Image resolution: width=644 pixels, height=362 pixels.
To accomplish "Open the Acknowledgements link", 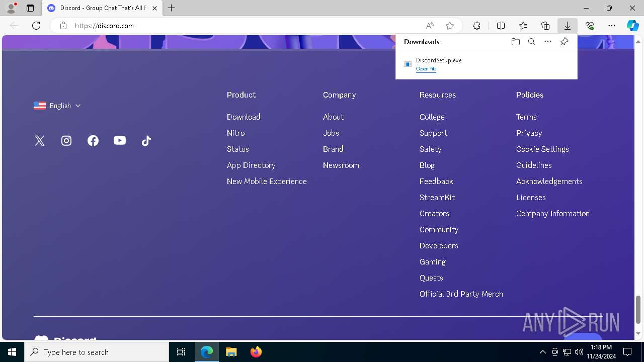I will click(x=549, y=181).
